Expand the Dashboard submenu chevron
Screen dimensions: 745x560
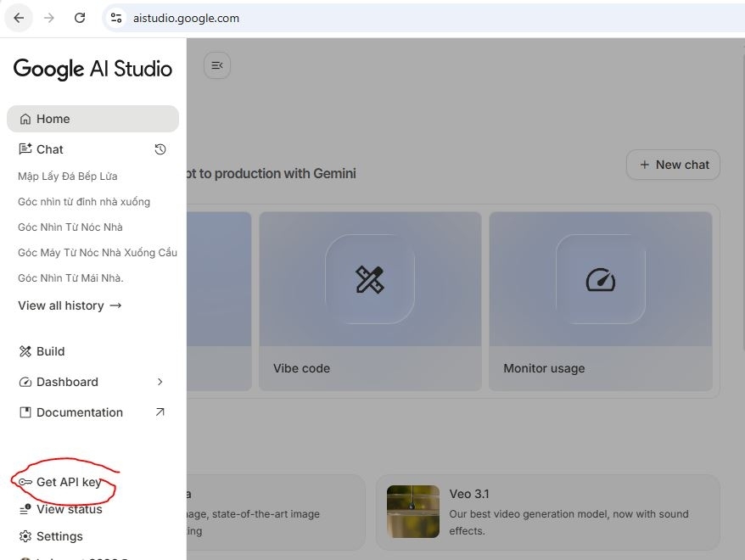[x=160, y=382]
